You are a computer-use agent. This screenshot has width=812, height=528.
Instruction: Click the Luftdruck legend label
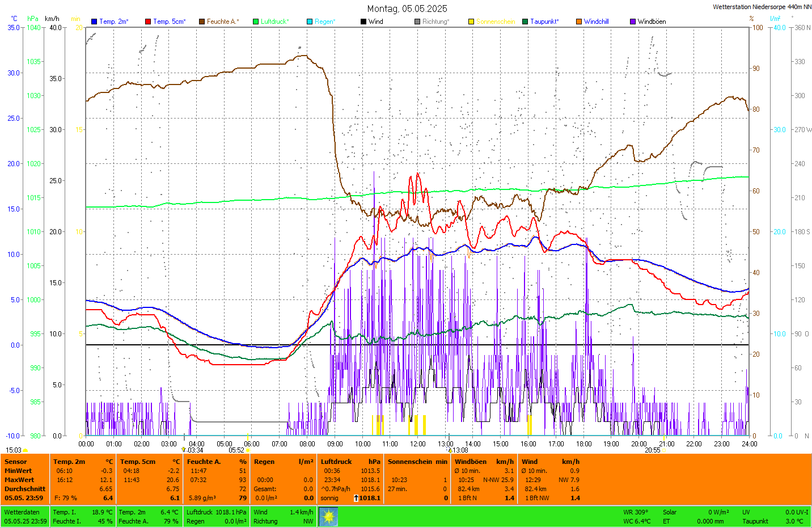(x=274, y=22)
